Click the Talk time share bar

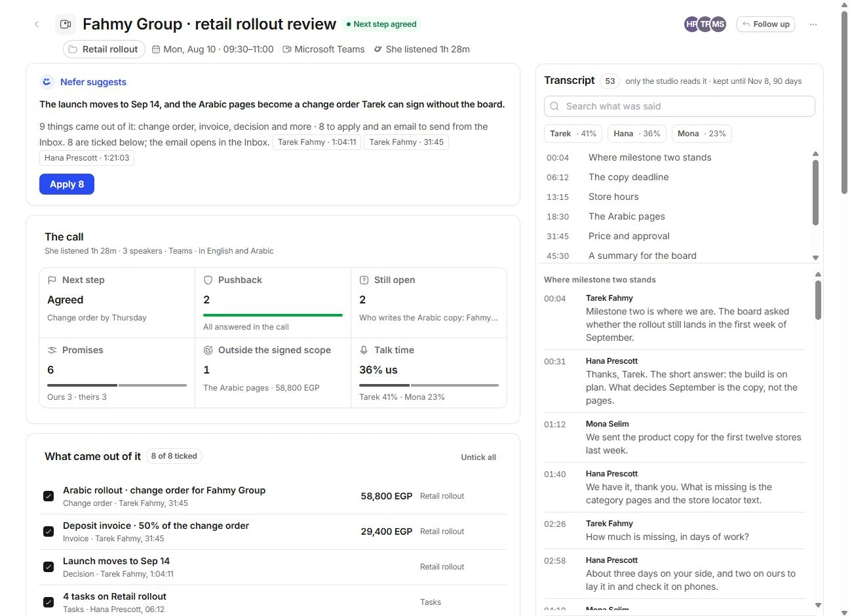(x=429, y=385)
